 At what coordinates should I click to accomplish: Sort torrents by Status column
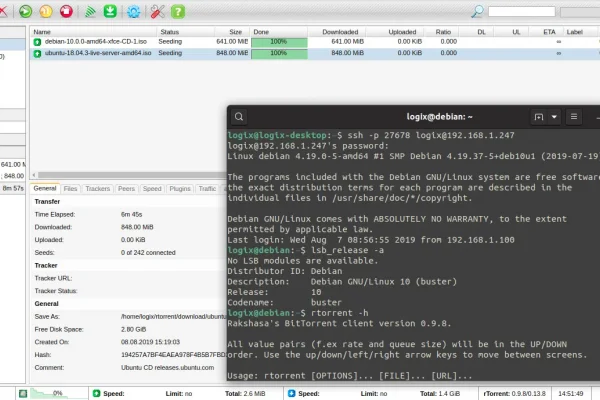185,32
